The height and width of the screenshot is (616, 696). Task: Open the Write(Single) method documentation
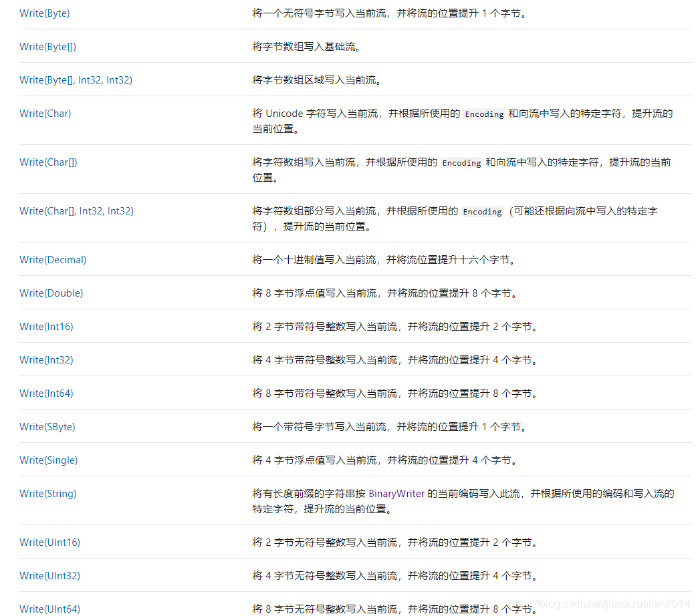[48, 460]
